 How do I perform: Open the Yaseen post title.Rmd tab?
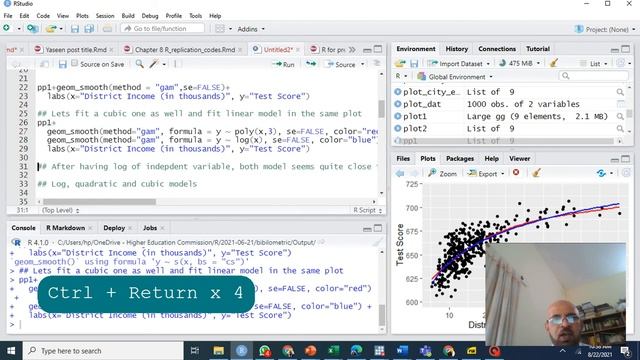coord(76,49)
